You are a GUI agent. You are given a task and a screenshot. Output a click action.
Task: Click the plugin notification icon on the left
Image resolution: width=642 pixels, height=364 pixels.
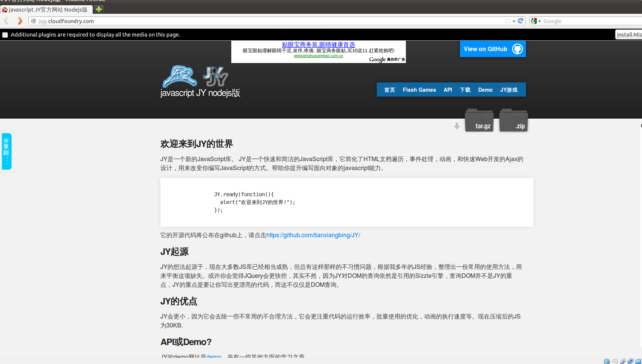pos(5,34)
